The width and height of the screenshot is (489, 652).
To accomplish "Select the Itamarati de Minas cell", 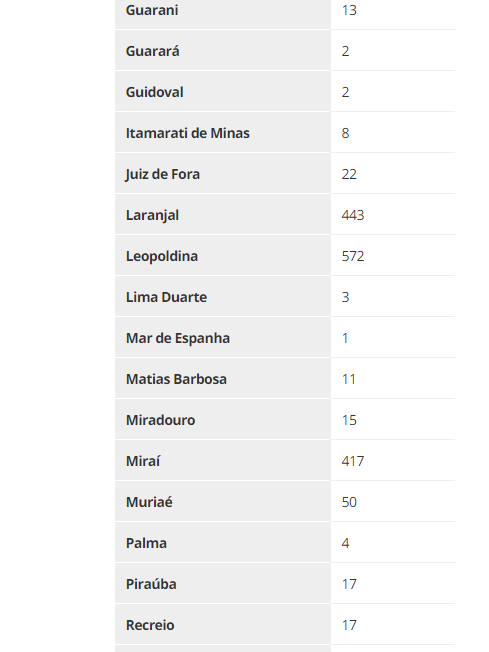I will 222,132.
